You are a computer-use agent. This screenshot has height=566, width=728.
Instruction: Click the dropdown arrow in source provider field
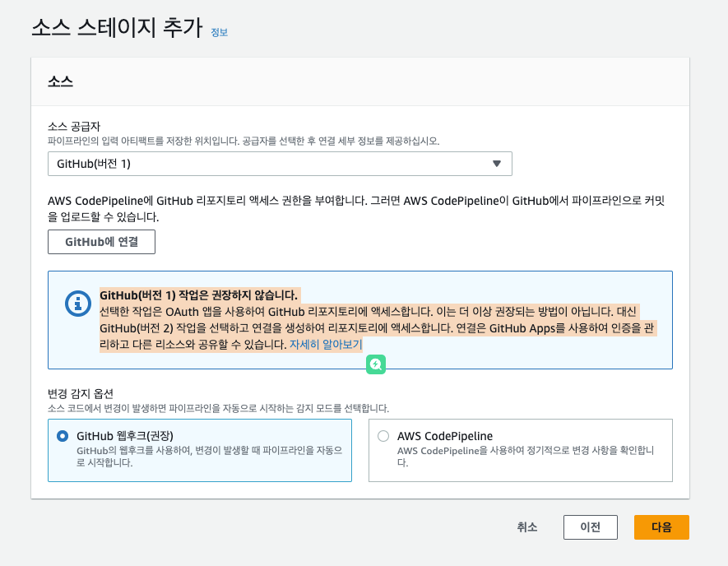tap(496, 164)
